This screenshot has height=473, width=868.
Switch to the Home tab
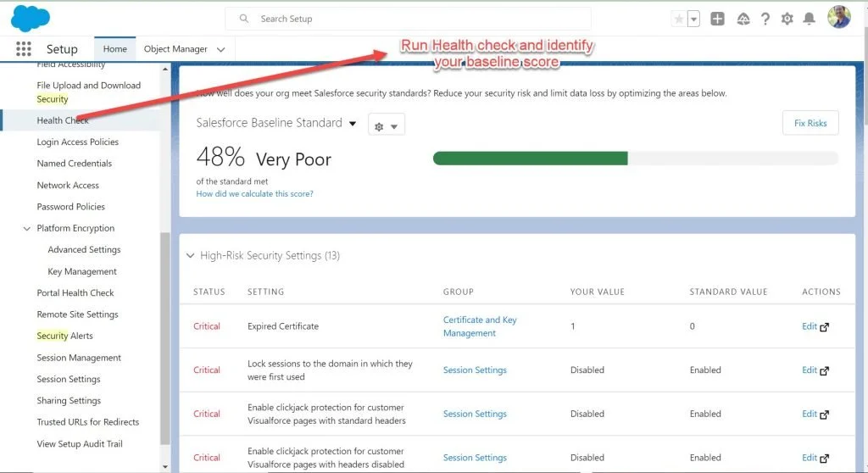(x=114, y=48)
